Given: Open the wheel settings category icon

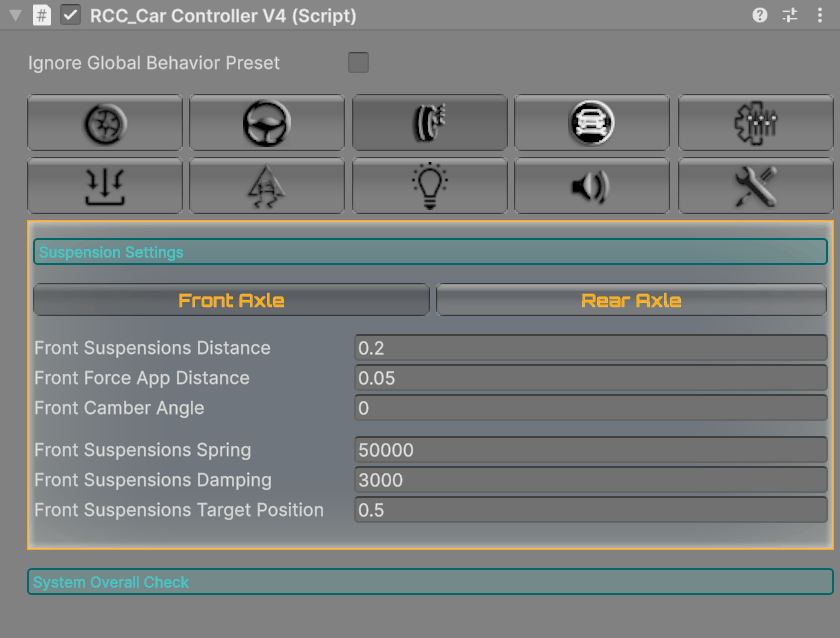Looking at the screenshot, I should (x=105, y=123).
